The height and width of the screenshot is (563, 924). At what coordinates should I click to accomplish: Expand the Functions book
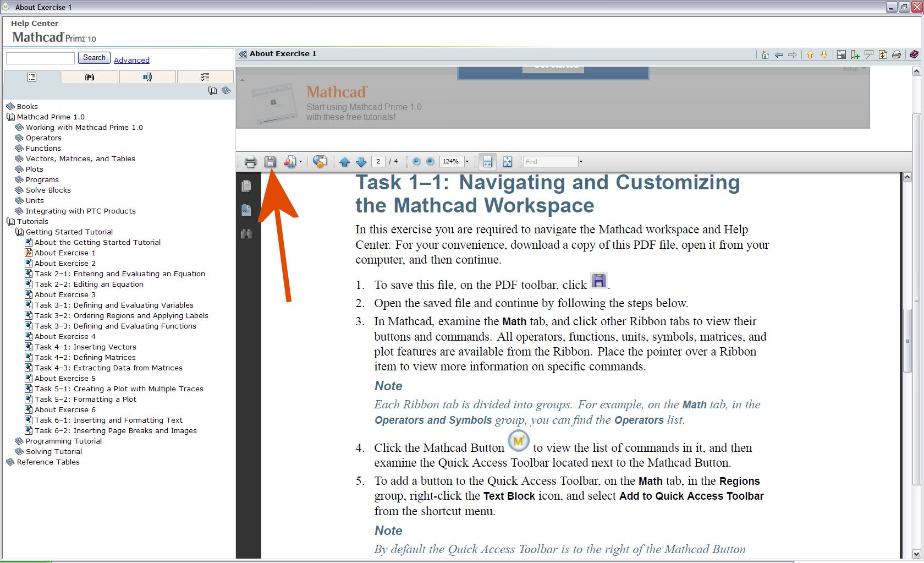(x=19, y=148)
